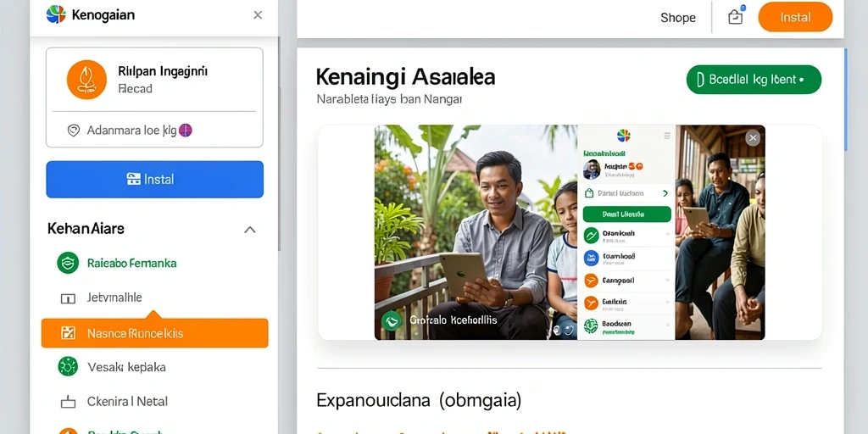Click green shield icon beside Raieabo Femanka
This screenshot has height=434, width=868.
pos(68,263)
